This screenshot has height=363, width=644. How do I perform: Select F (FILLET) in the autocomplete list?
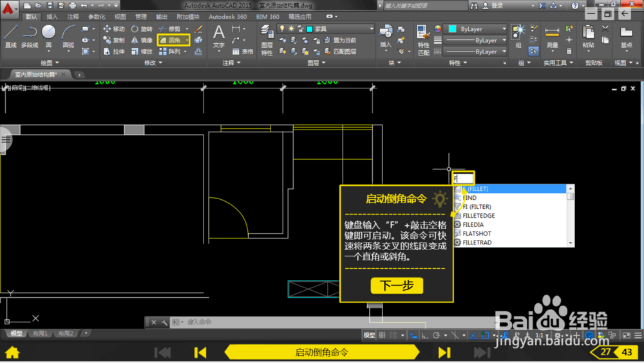point(510,189)
